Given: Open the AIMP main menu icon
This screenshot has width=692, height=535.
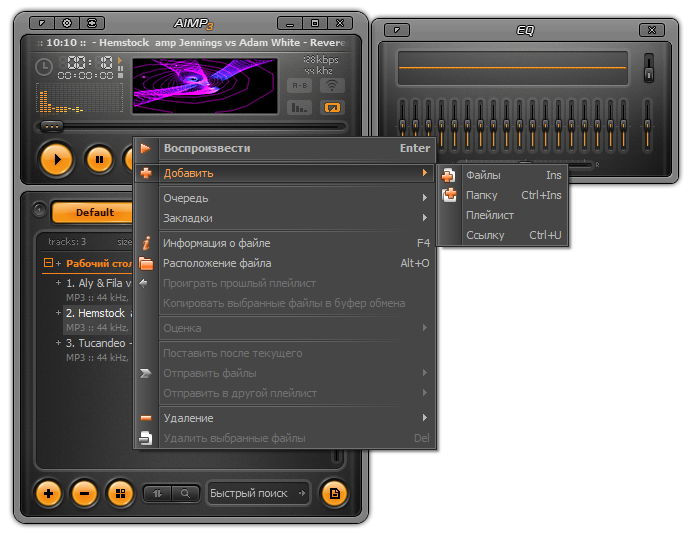Looking at the screenshot, I should (x=41, y=23).
